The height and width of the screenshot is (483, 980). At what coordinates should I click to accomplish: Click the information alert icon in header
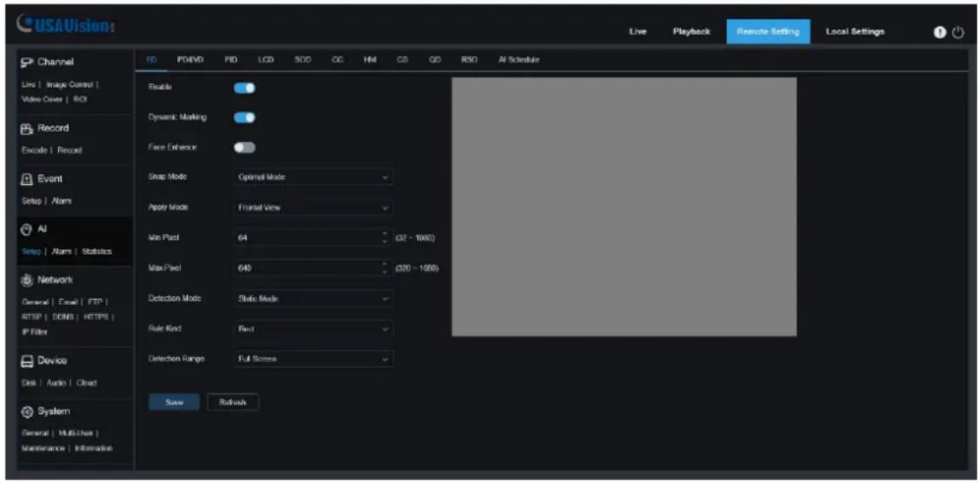[940, 33]
